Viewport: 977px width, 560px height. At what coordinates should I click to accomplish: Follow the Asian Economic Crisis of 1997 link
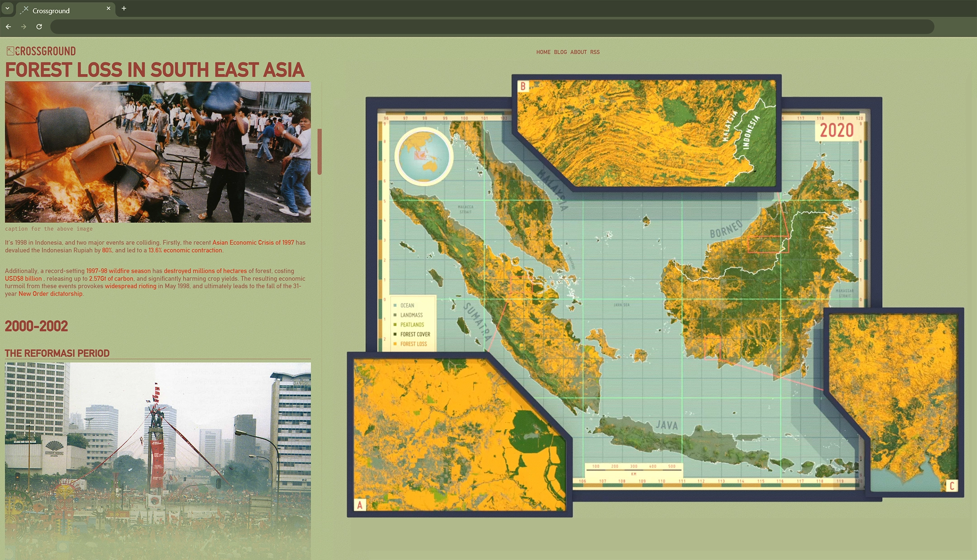tap(253, 243)
